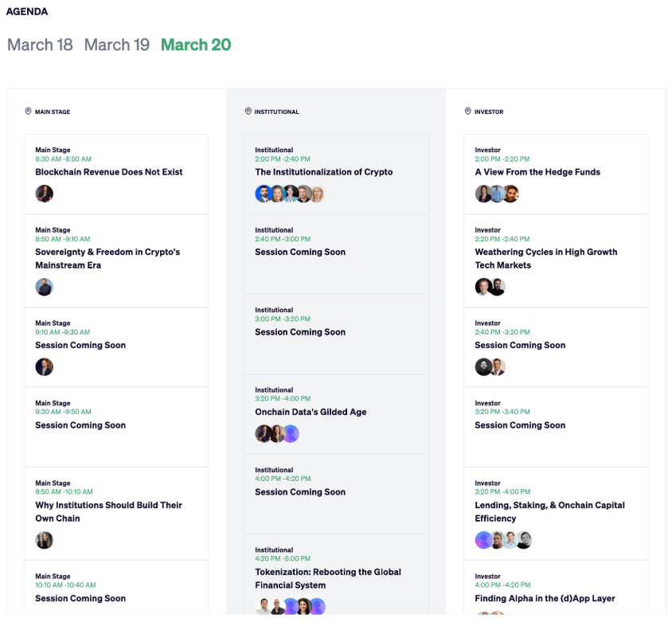Click the 2:40 PM Institutional Session Coming Soon card
This screenshot has height=626, width=672.
[336, 254]
